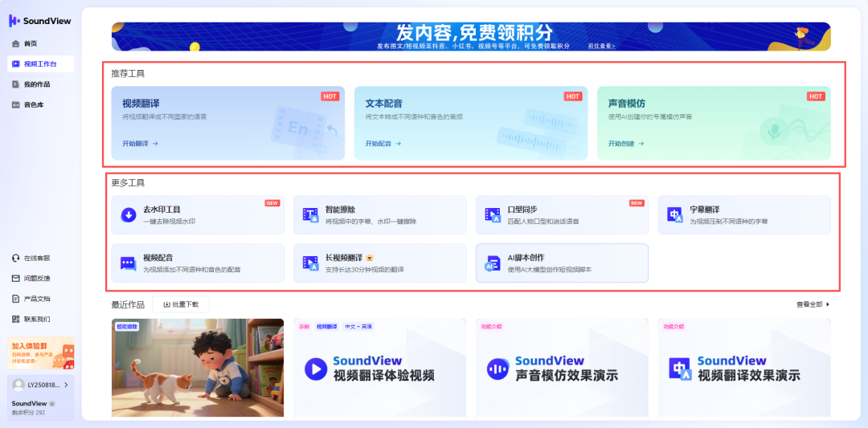The width and height of the screenshot is (868, 428).
Task: Open 去水印工具 watermark removal tool
Action: point(198,215)
